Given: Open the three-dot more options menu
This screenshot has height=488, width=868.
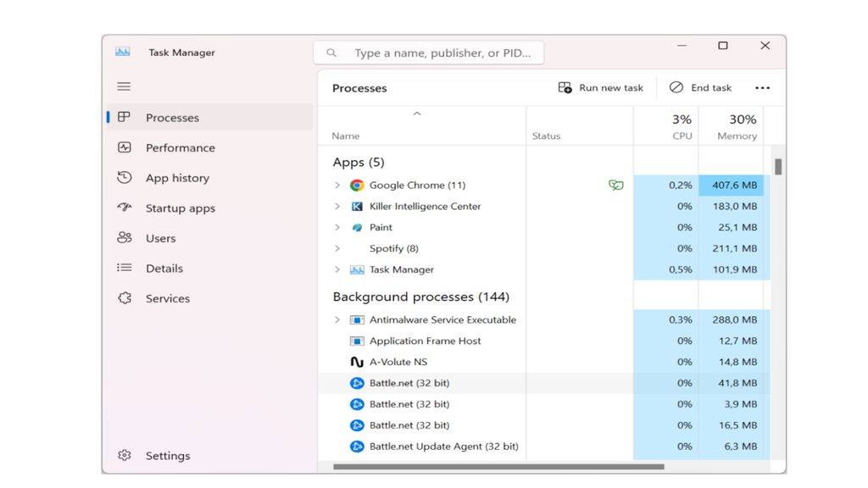Looking at the screenshot, I should coord(762,87).
